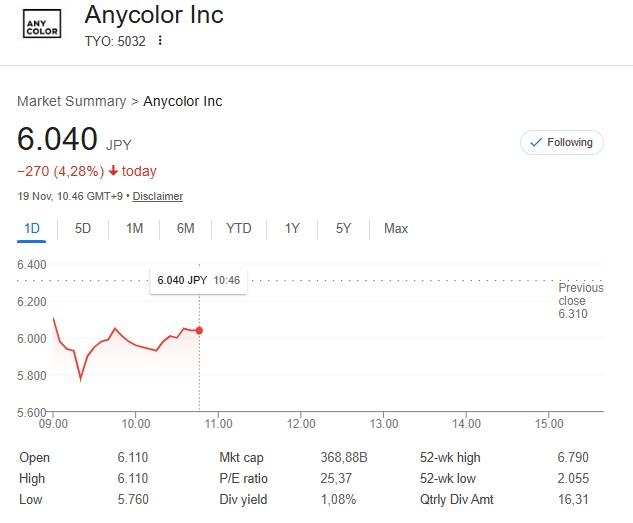Click the red dot marker on chart
This screenshot has width=633, height=523.
point(199,331)
